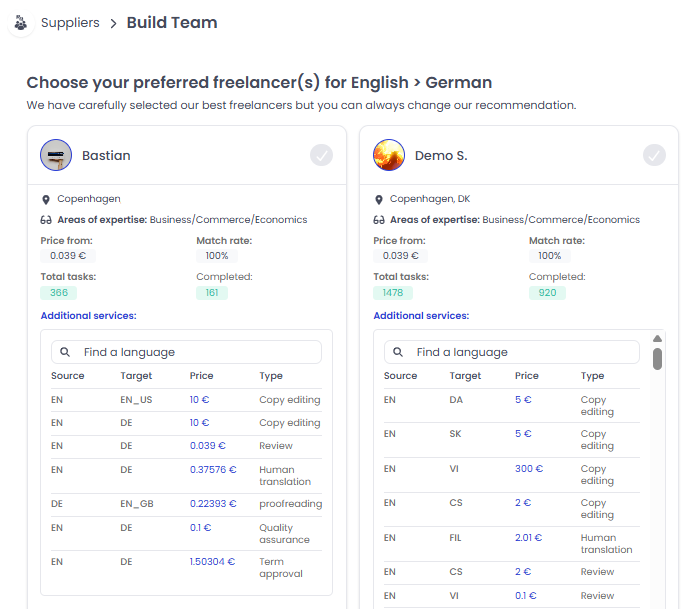687x609 pixels.
Task: Click the Type column header in Demo S. table
Action: click(x=592, y=376)
